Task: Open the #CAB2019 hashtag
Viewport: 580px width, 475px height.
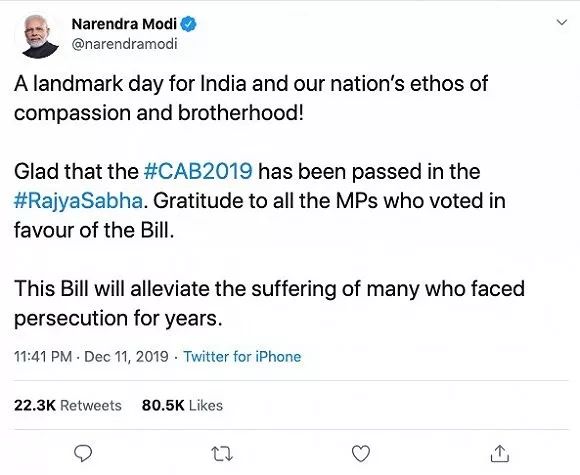Action: tap(198, 172)
